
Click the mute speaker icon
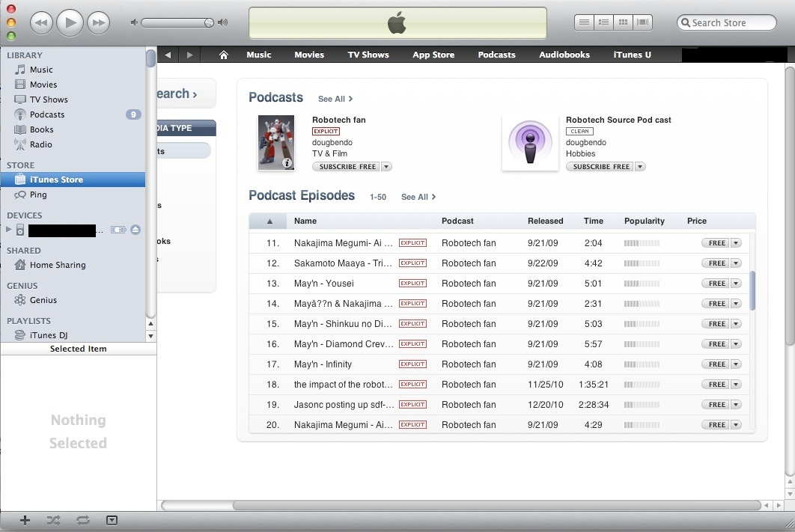click(x=134, y=22)
